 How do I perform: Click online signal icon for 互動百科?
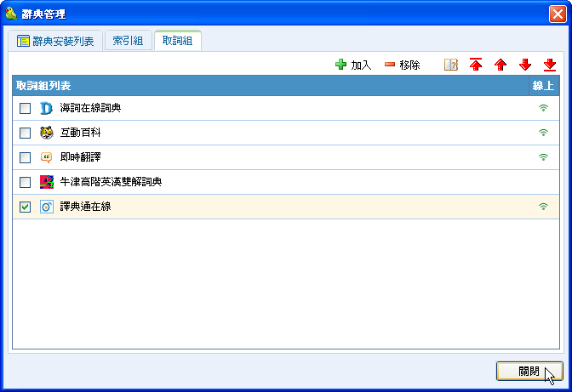pos(544,133)
